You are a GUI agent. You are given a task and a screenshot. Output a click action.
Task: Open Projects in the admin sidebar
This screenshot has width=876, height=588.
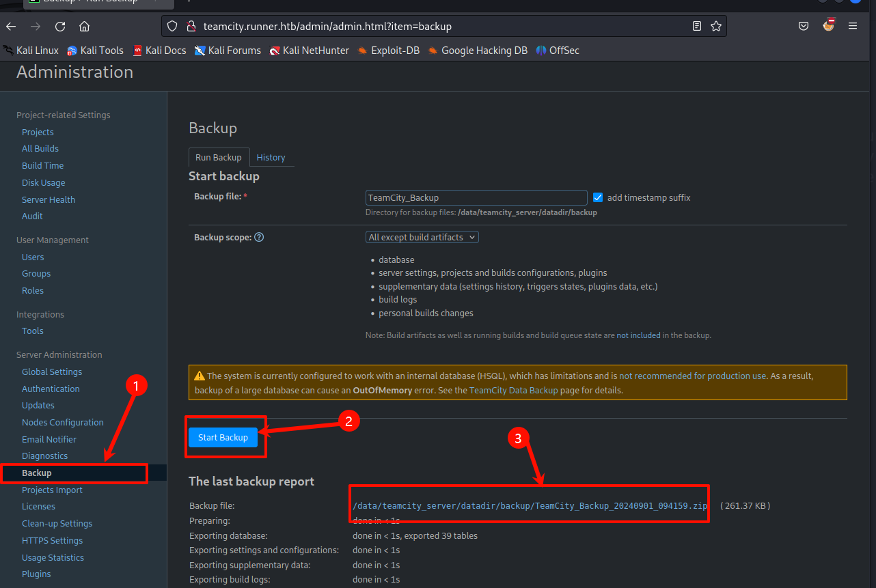(x=38, y=132)
